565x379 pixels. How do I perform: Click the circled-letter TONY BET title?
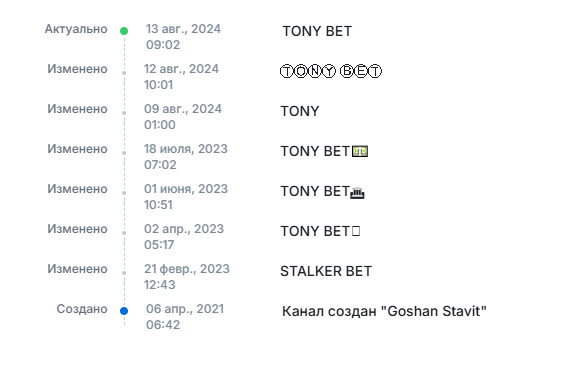point(330,71)
